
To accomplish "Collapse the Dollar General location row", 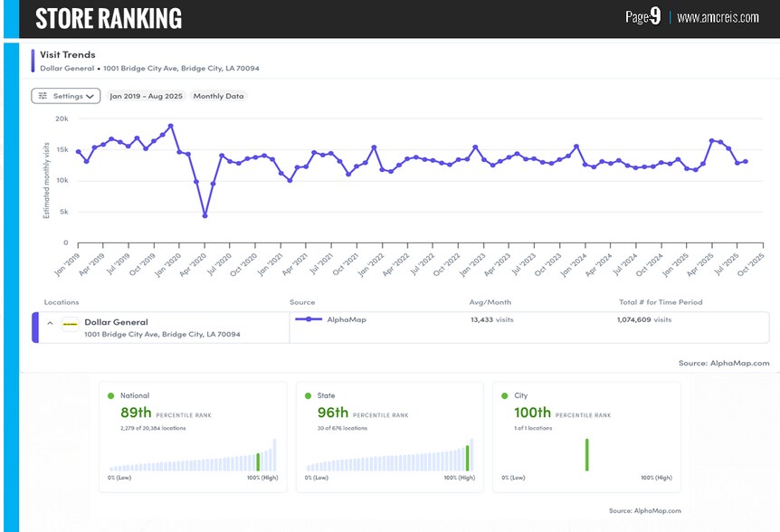I will tap(51, 323).
